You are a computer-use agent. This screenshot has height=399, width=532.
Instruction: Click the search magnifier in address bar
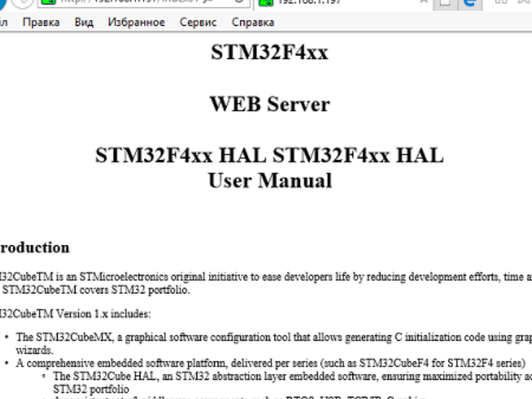tap(219, 2)
